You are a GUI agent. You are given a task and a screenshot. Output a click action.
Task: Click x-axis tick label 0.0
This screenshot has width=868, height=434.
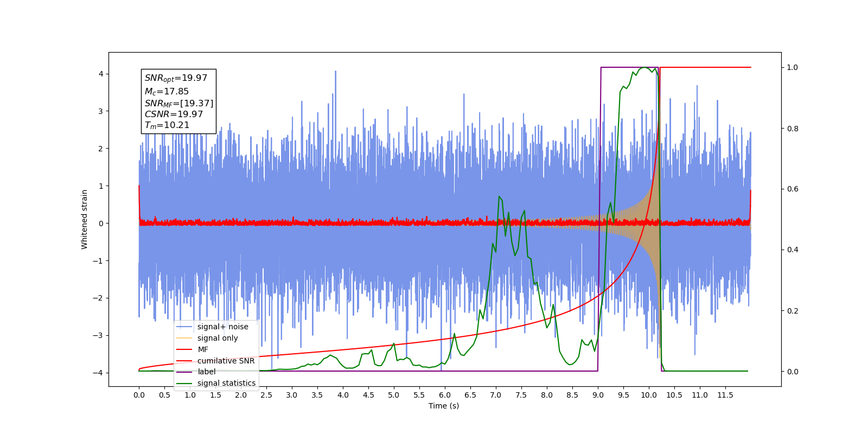(139, 395)
